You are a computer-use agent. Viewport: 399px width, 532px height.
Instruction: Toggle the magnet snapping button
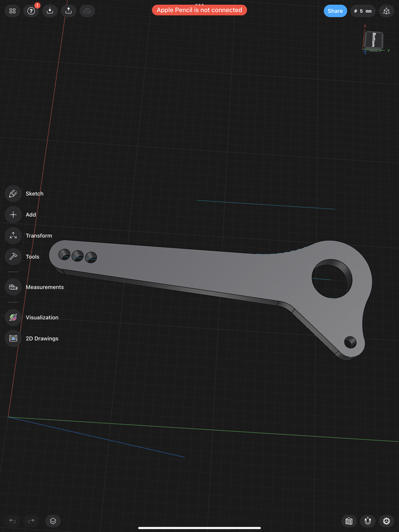(368, 521)
